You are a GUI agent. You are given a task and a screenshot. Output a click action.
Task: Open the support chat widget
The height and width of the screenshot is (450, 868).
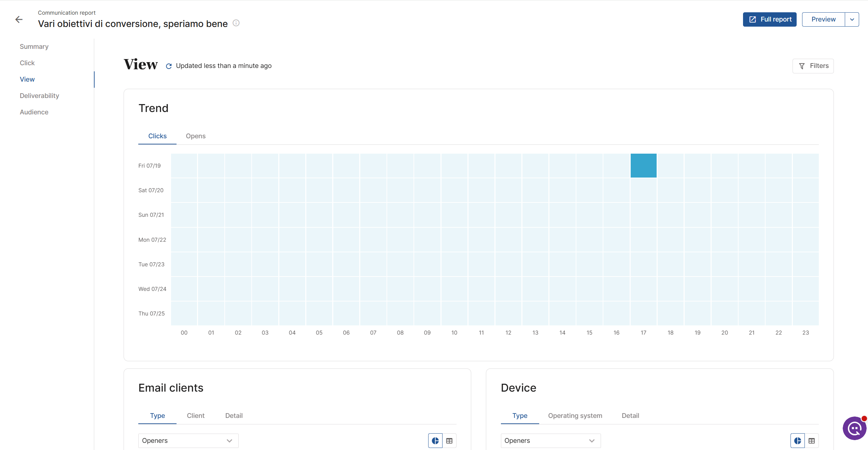pos(854,428)
